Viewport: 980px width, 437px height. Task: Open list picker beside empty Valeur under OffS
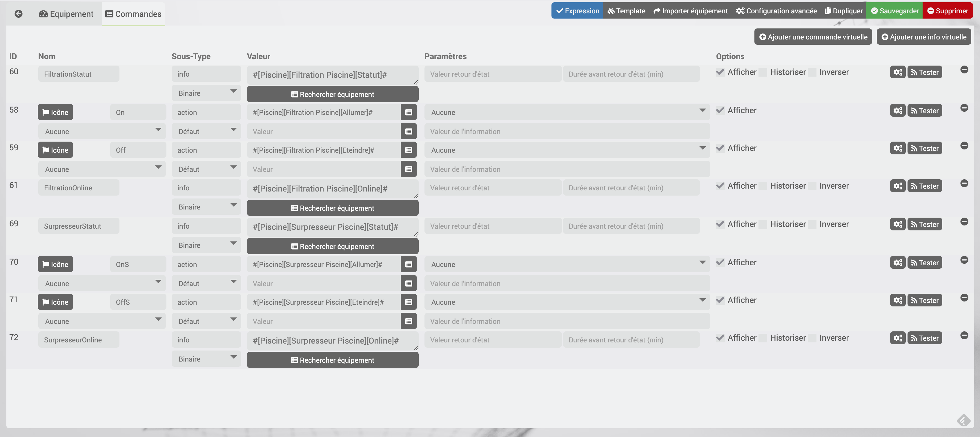[x=409, y=321]
